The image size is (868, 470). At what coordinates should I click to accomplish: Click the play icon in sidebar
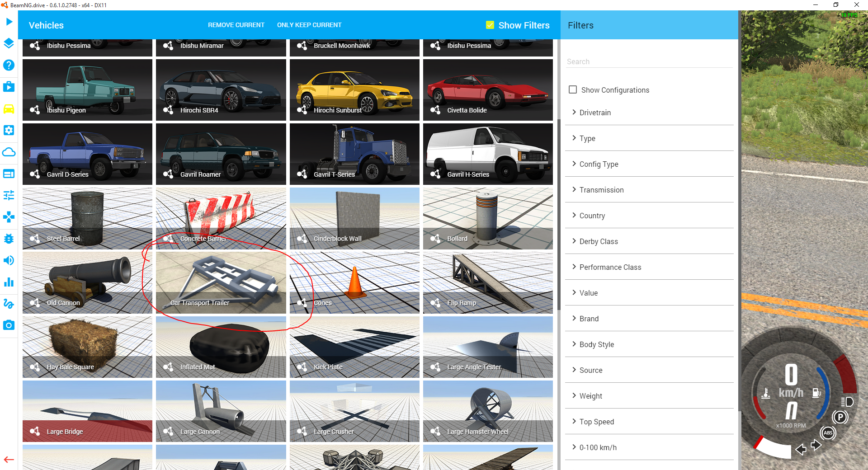pyautogui.click(x=9, y=22)
